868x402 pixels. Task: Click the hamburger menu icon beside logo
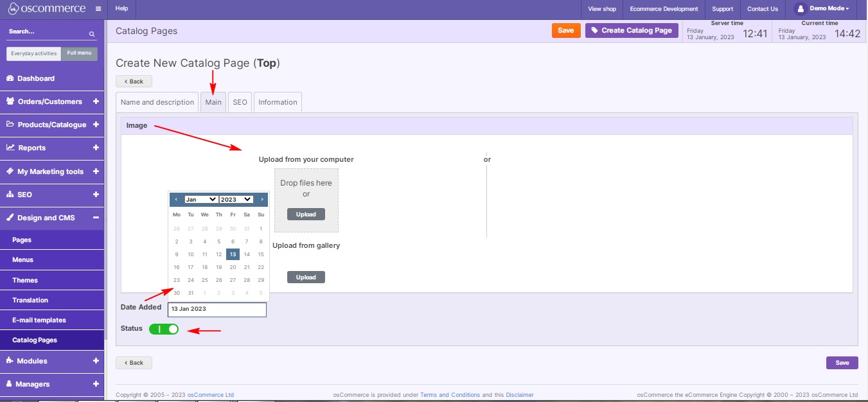98,9
